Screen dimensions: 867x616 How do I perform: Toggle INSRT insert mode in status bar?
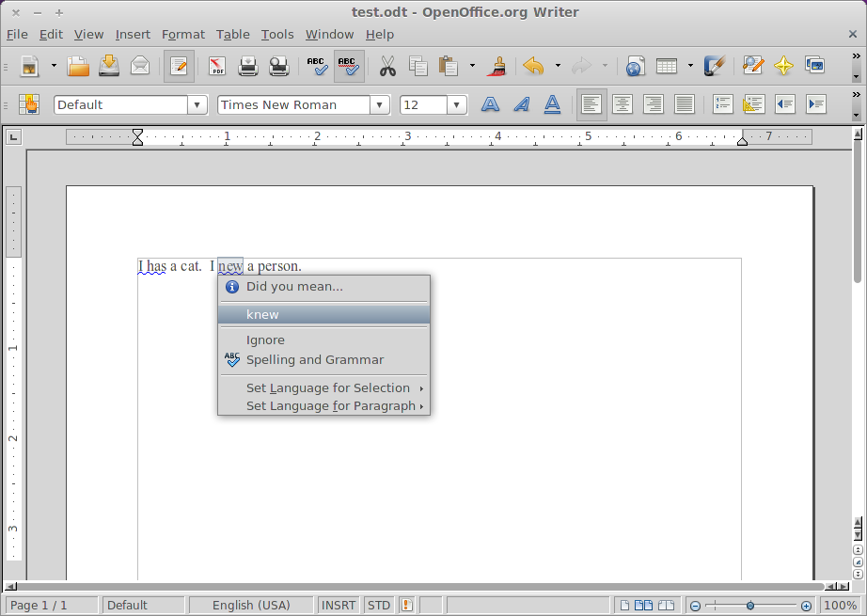click(x=339, y=605)
